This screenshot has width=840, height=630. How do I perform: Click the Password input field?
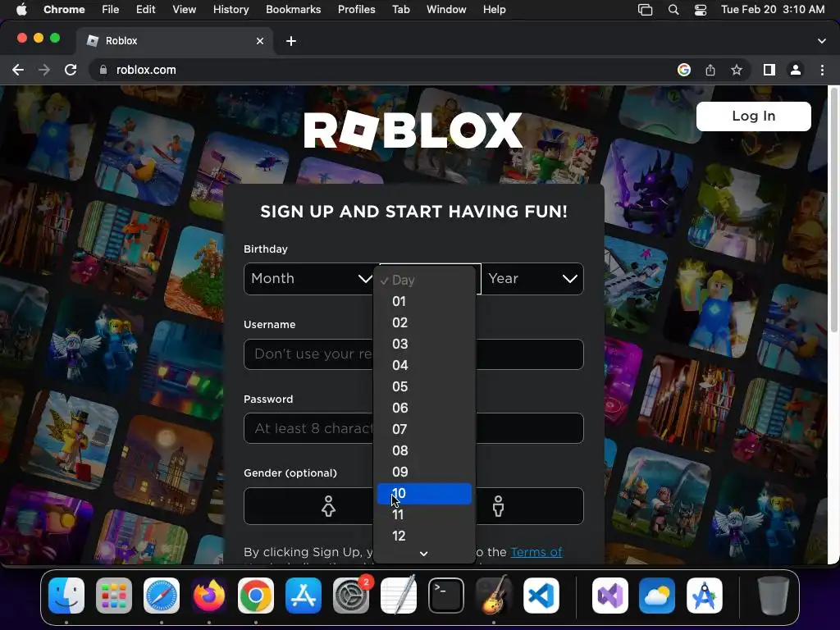(413, 428)
